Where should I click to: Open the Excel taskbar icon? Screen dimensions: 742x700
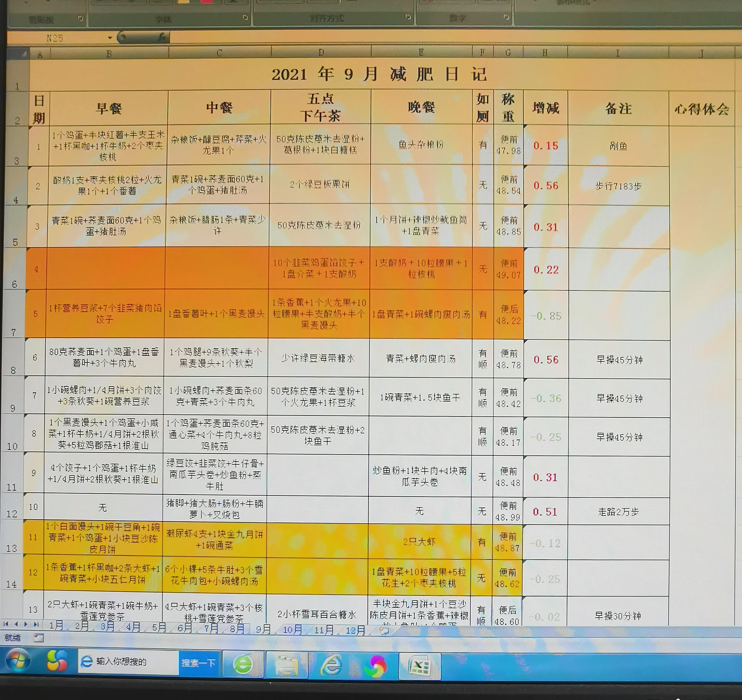pyautogui.click(x=420, y=667)
